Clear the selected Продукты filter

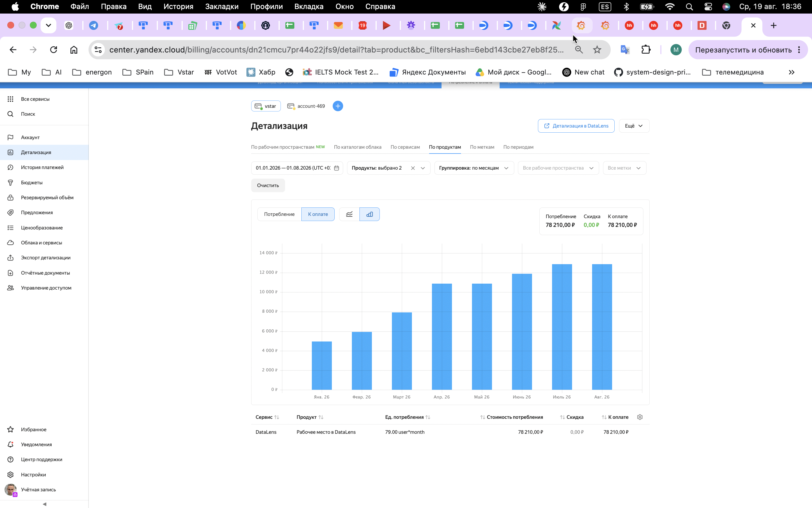(x=413, y=168)
